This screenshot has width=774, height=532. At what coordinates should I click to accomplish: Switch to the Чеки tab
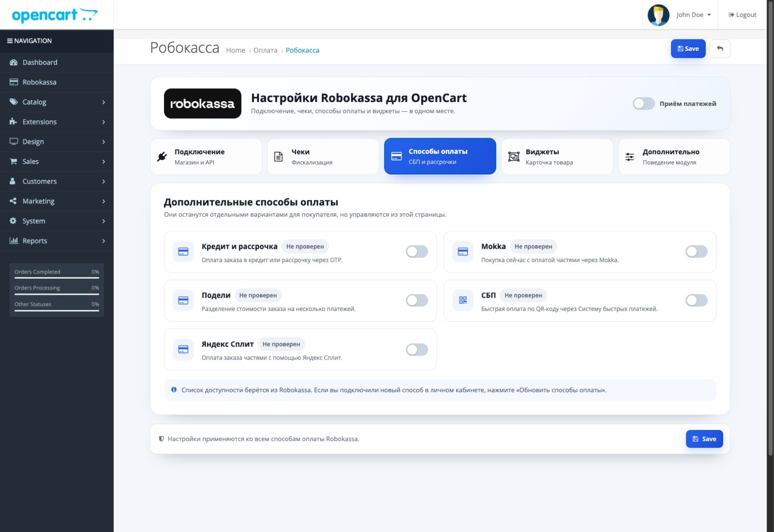[323, 157]
